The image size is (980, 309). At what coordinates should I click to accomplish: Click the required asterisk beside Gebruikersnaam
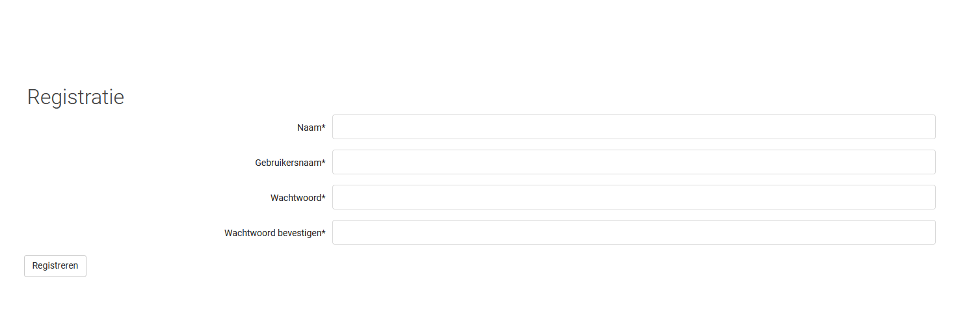click(323, 162)
